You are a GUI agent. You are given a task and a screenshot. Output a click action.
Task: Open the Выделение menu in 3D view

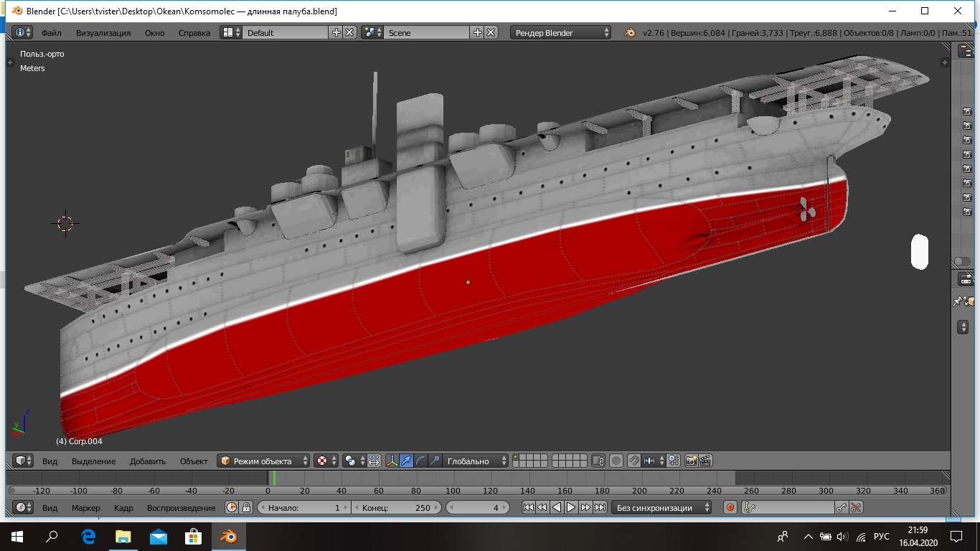93,461
